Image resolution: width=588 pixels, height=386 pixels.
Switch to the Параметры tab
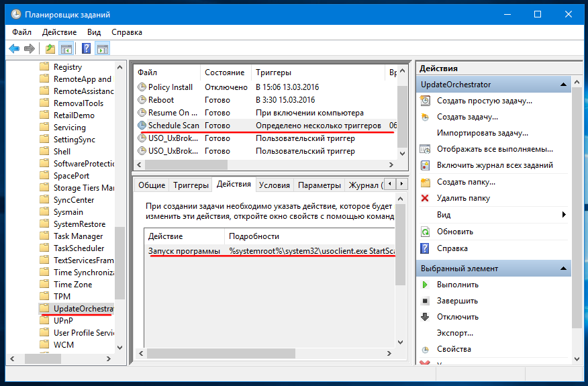[319, 185]
